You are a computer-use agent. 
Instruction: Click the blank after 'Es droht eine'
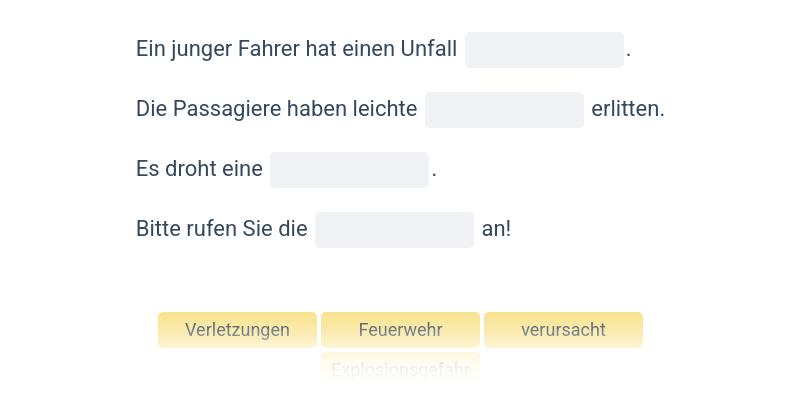pos(349,170)
